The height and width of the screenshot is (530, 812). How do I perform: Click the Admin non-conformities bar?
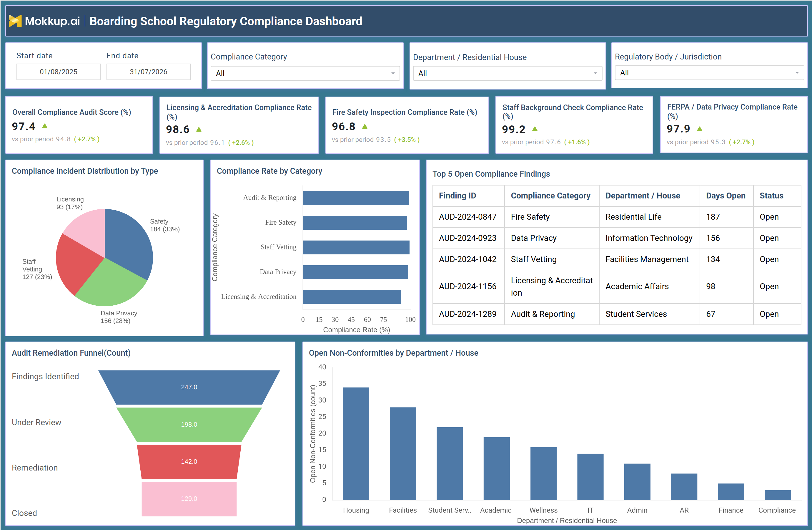637,481
